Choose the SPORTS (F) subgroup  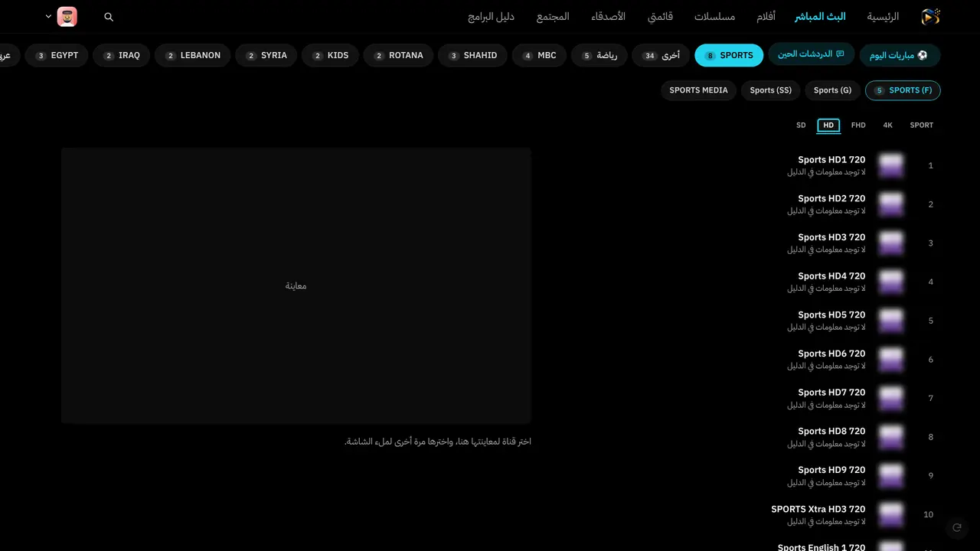(903, 90)
